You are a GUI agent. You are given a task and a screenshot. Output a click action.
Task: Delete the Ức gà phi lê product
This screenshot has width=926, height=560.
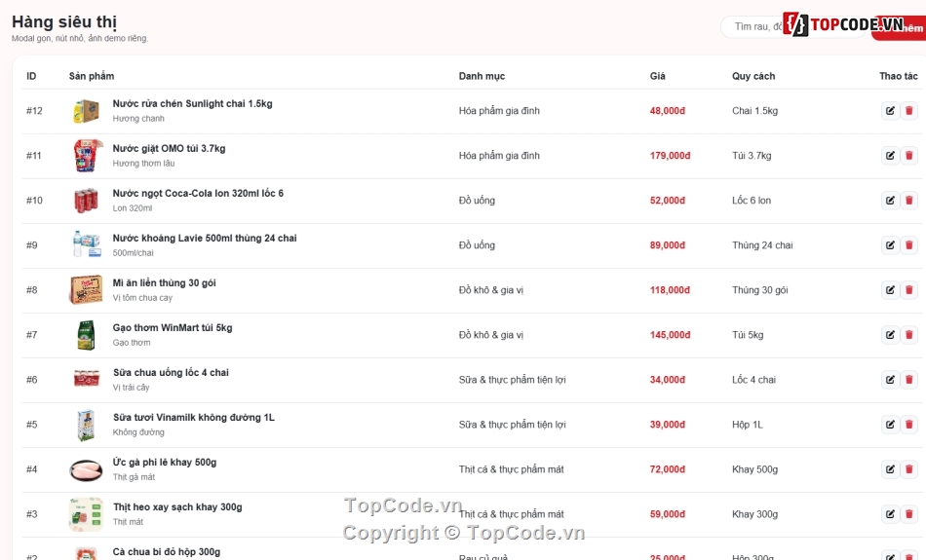908,469
